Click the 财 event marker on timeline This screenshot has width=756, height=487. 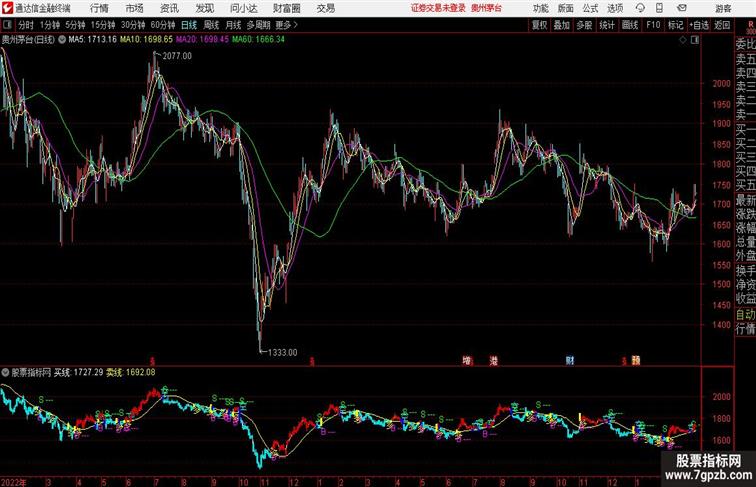click(569, 360)
